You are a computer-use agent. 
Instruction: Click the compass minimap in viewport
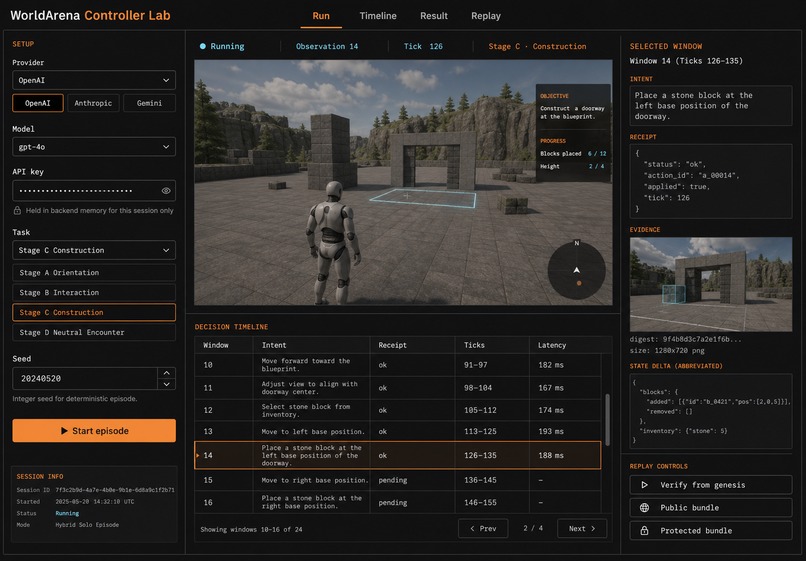coord(577,270)
